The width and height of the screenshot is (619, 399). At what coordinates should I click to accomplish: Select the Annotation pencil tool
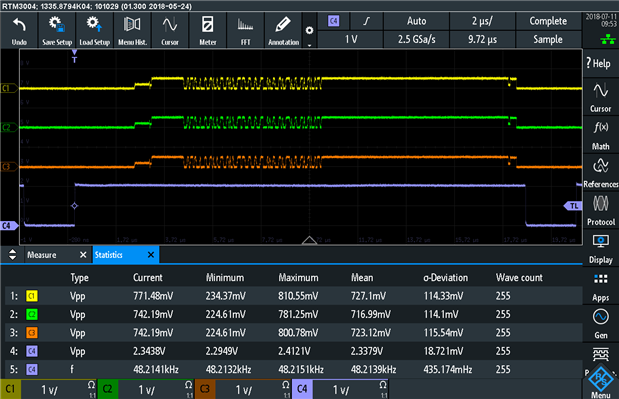click(x=283, y=30)
